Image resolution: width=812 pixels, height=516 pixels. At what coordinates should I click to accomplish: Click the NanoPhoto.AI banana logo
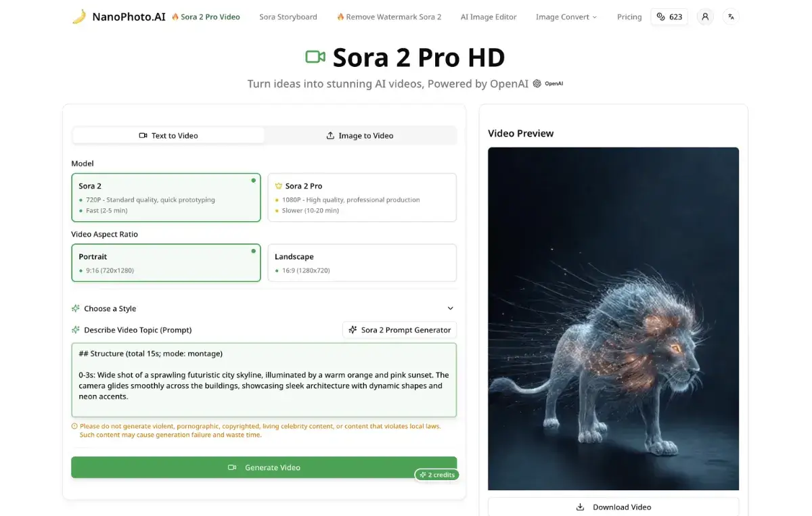point(79,17)
